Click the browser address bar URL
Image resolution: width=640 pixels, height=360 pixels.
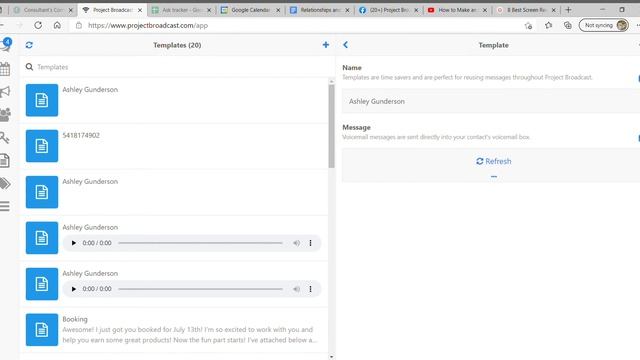click(x=148, y=25)
